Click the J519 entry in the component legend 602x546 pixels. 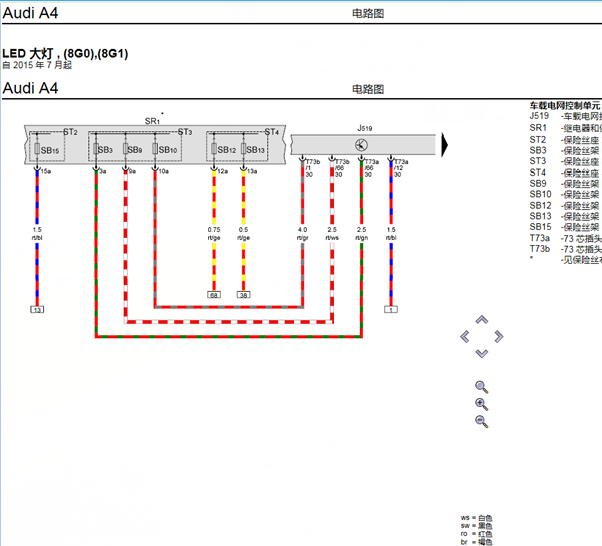click(x=566, y=116)
